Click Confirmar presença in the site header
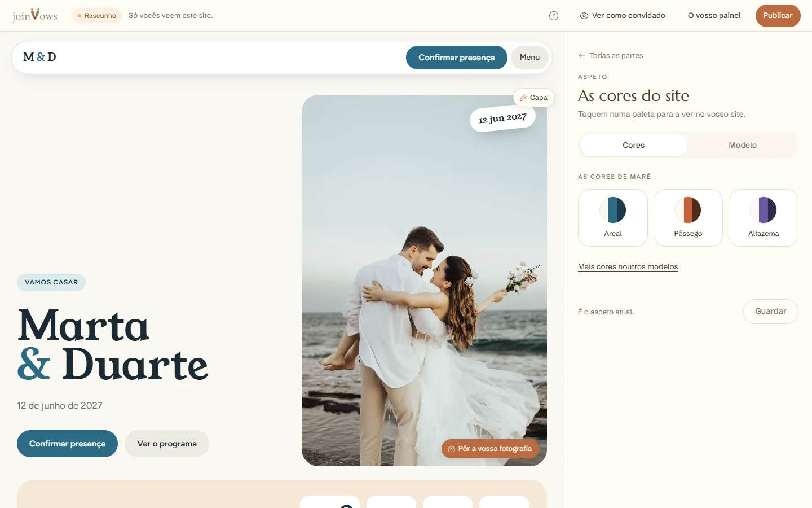812x508 pixels. [x=457, y=58]
